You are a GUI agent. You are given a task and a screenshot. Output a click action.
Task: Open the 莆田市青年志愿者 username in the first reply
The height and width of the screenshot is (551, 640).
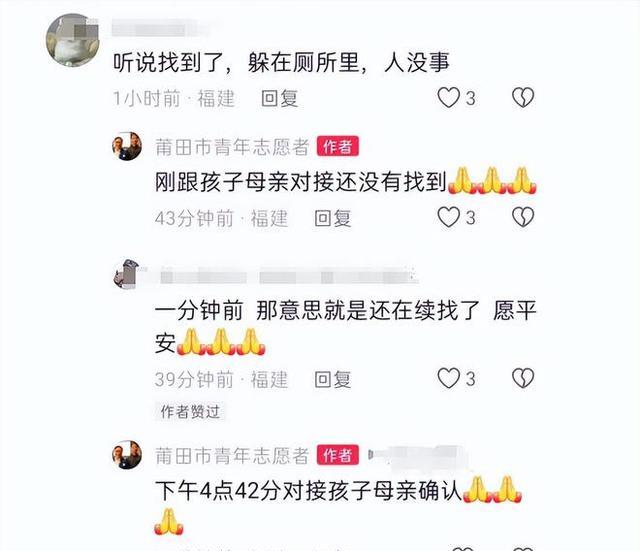point(232,147)
